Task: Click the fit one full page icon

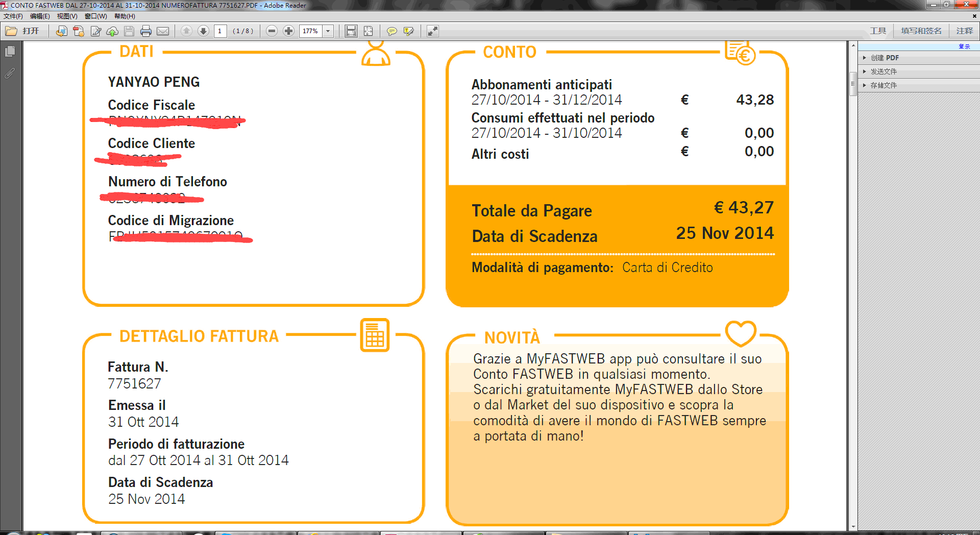Action: (368, 31)
